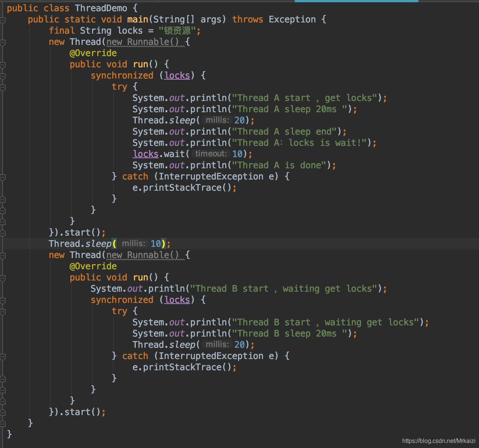This screenshot has height=448, width=479.
Task: Fold the catch block after 'Thread A is done'
Action: 3,177
